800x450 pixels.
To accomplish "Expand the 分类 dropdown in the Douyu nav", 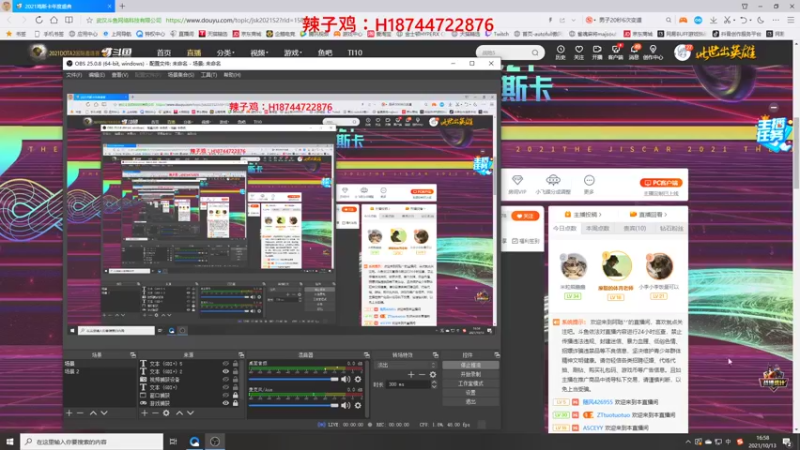I will 225,53.
